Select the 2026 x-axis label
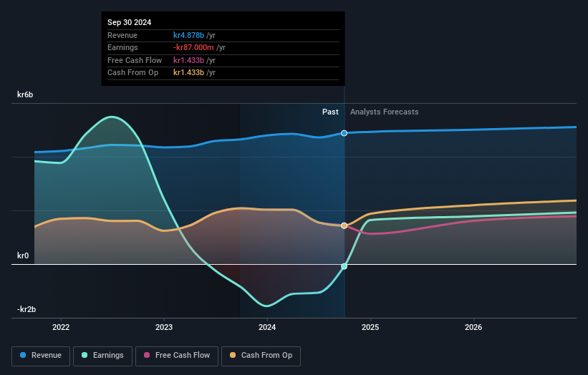Screen dimensions: 588x375 [473, 327]
